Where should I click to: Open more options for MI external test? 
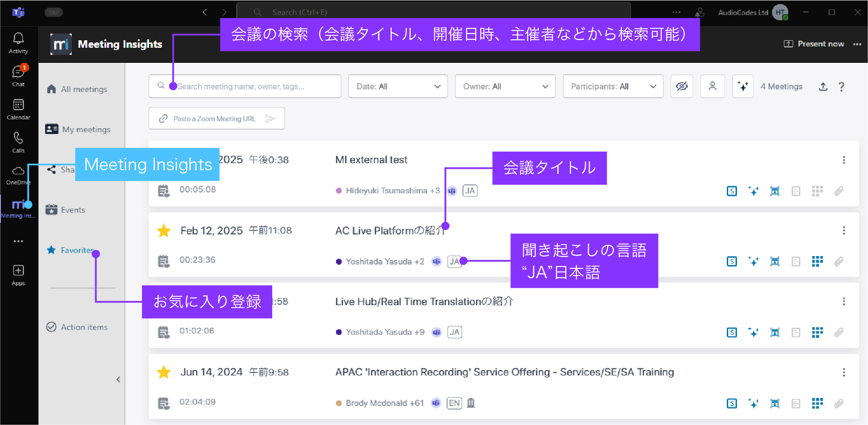click(x=844, y=160)
